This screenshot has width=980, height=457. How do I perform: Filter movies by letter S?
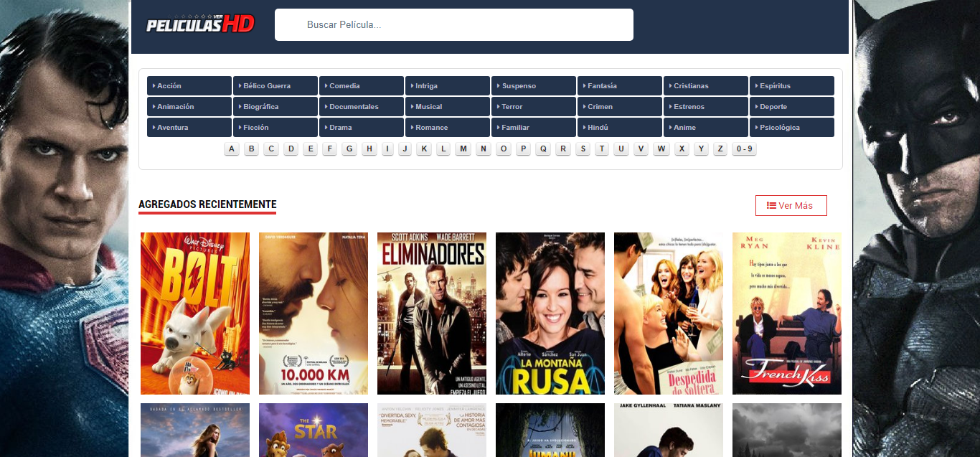pyautogui.click(x=583, y=149)
